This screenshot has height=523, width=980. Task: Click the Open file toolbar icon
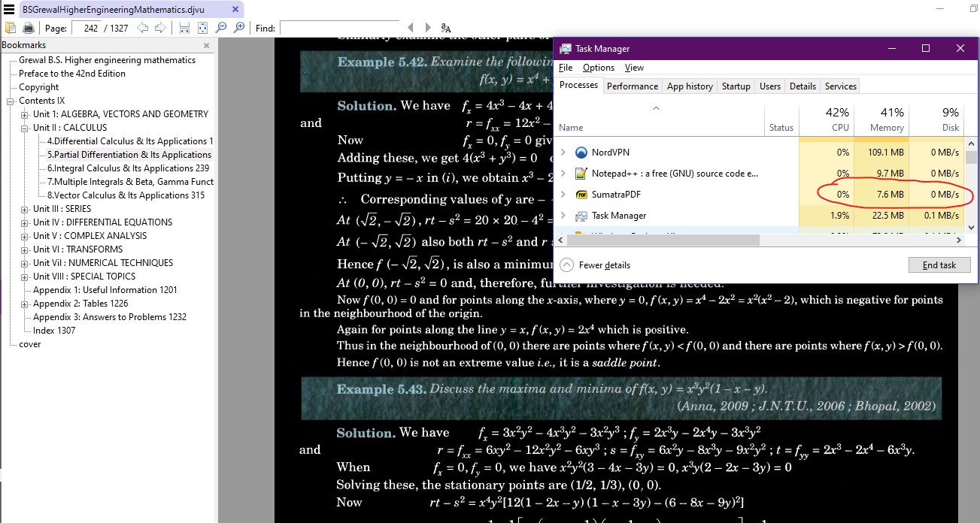coord(11,29)
